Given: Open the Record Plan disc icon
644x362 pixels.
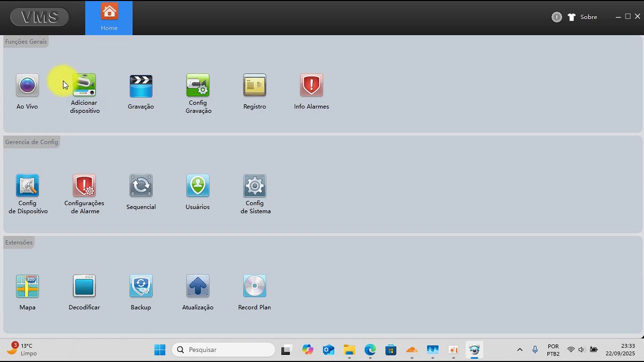Looking at the screenshot, I should click(255, 287).
